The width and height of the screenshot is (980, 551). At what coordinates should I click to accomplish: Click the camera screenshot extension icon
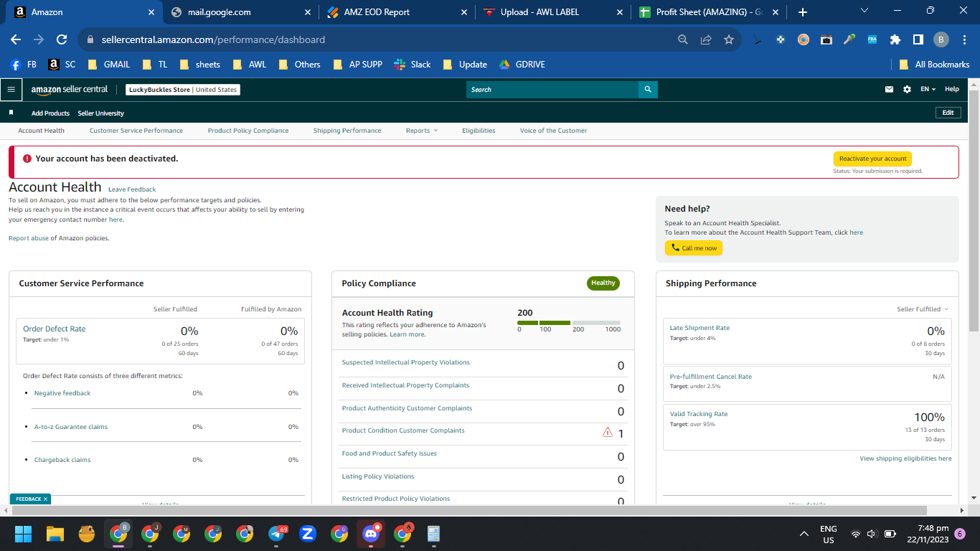pyautogui.click(x=826, y=39)
